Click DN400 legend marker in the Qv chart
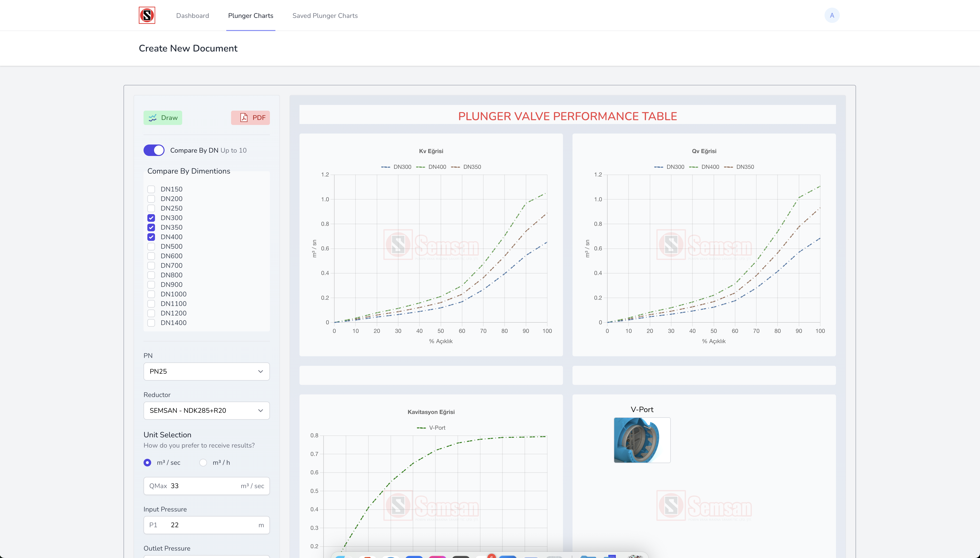Viewport: 980px width, 558px height. tap(693, 167)
